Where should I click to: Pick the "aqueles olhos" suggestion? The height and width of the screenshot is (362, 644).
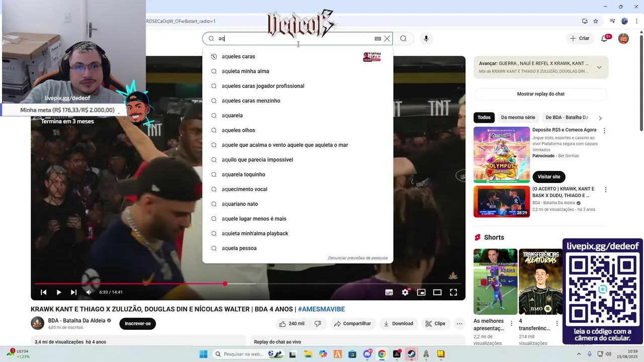click(297, 130)
